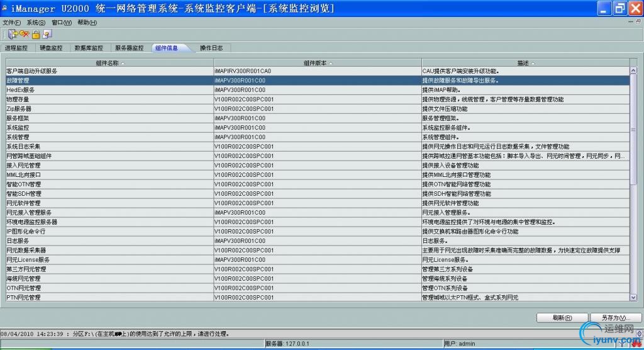The width and height of the screenshot is (644, 350).
Task: Select the 接入网元管理 row
Action: [318, 166]
